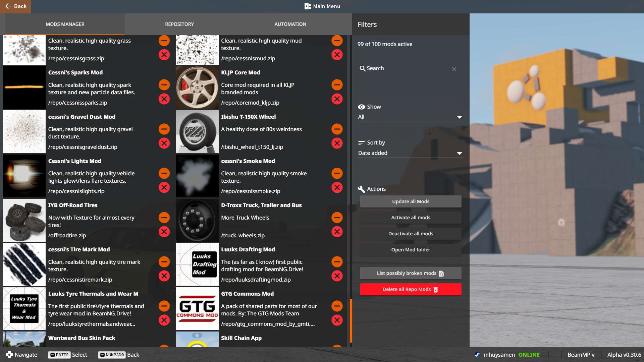Delete GTG Commons Mod

click(x=337, y=320)
